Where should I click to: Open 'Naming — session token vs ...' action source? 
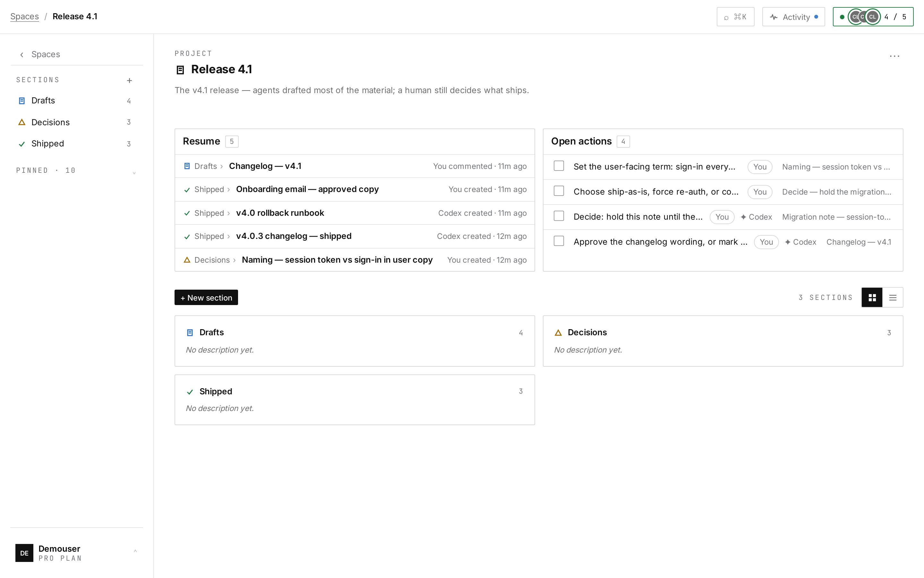click(836, 167)
